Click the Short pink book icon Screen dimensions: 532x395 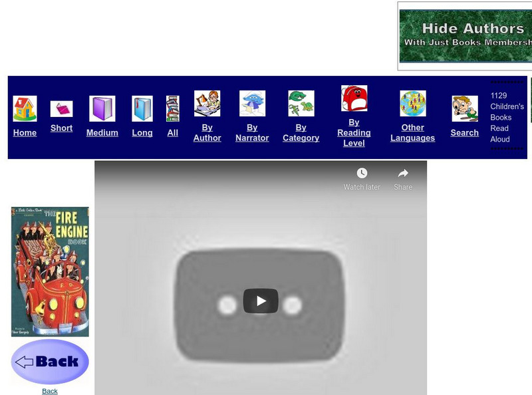[61, 109]
